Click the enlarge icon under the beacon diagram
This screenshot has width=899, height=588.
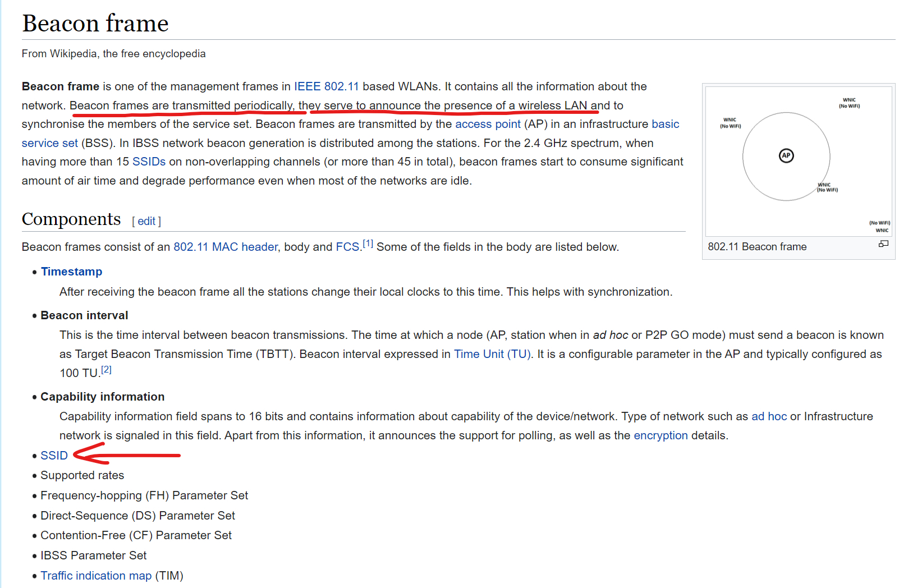[x=883, y=244]
